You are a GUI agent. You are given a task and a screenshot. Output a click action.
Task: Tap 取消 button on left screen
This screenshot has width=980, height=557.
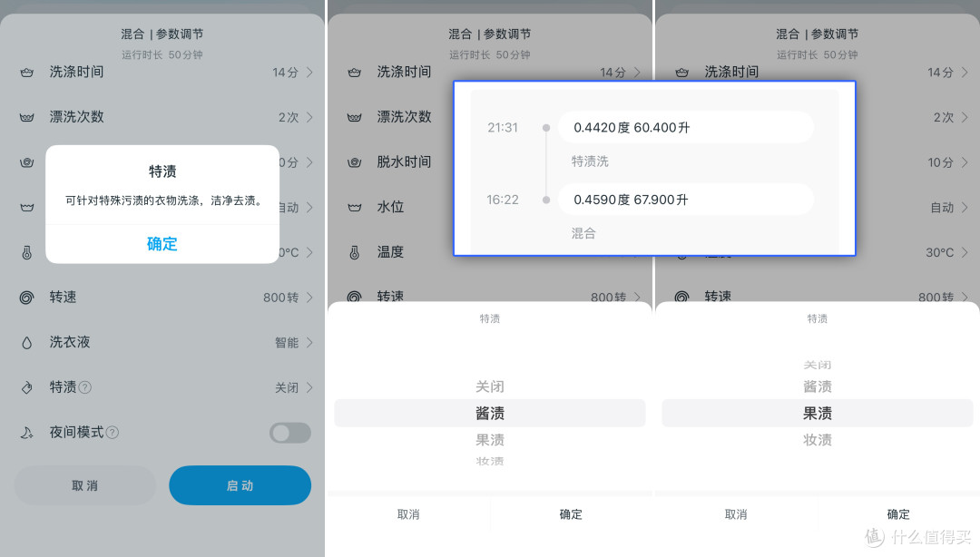tap(85, 485)
